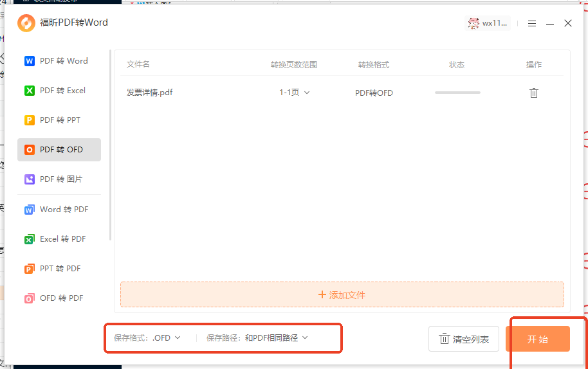Click the user avatar picture
The width and height of the screenshot is (588, 369).
[x=473, y=23]
